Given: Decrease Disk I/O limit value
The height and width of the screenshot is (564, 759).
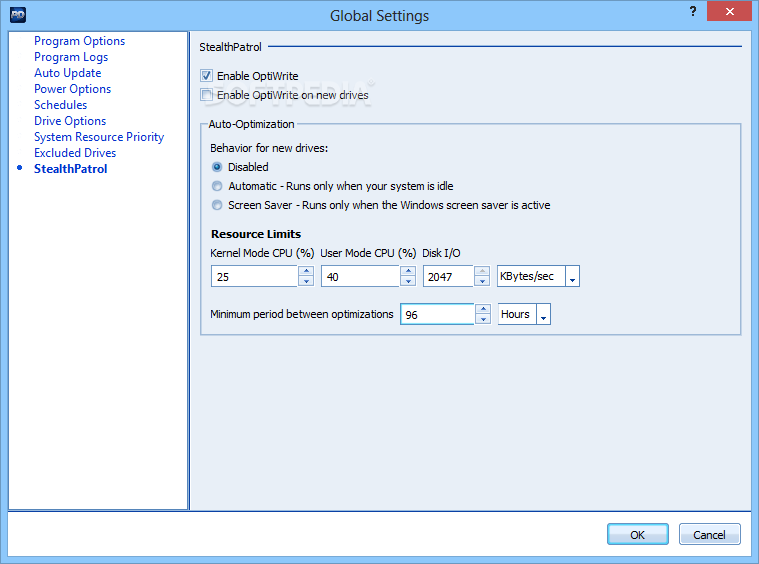Looking at the screenshot, I should click(482, 281).
